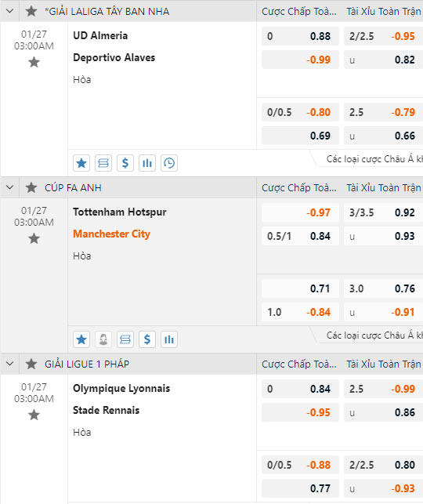Toggle favorite star for Tottenham vs Manchester City
This screenshot has height=504, width=423.
[x=34, y=238]
